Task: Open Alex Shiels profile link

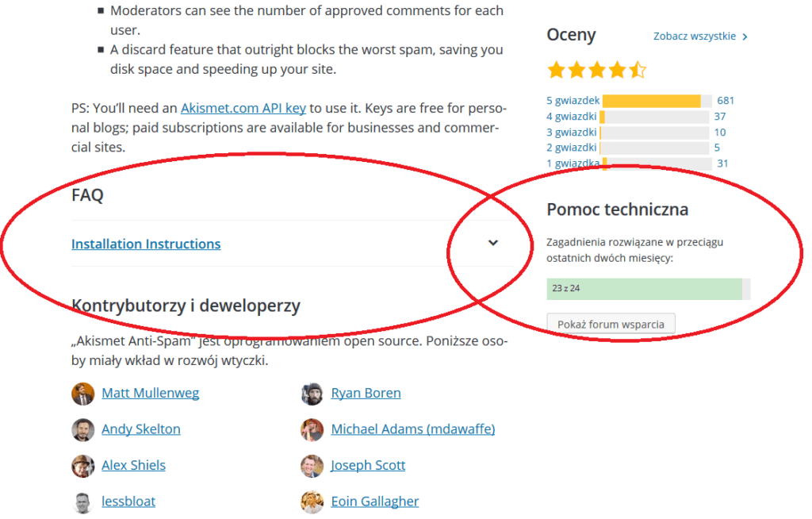Action: tap(133, 465)
